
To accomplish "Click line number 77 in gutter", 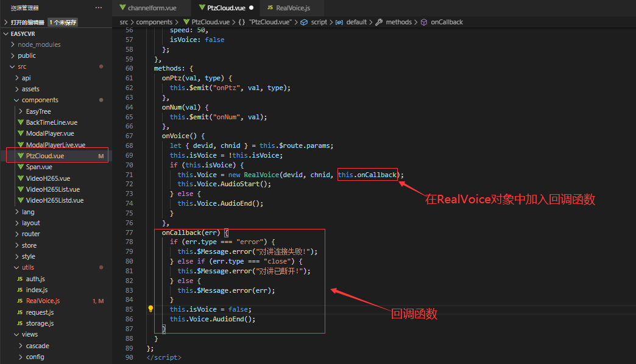I will click(x=129, y=233).
